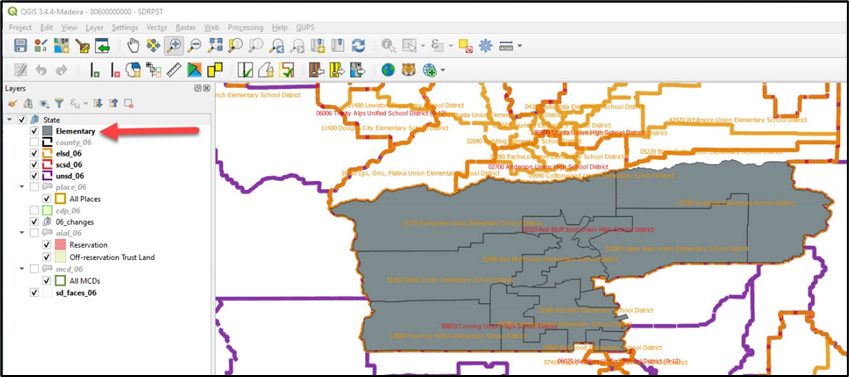Click the Reservation pink color swatch
Viewport: 849px width, 377px height.
pyautogui.click(x=60, y=245)
